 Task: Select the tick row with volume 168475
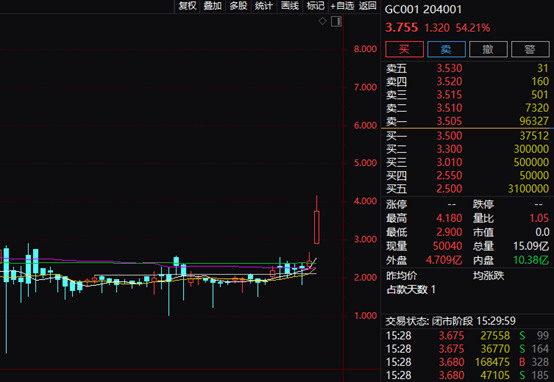point(467,362)
